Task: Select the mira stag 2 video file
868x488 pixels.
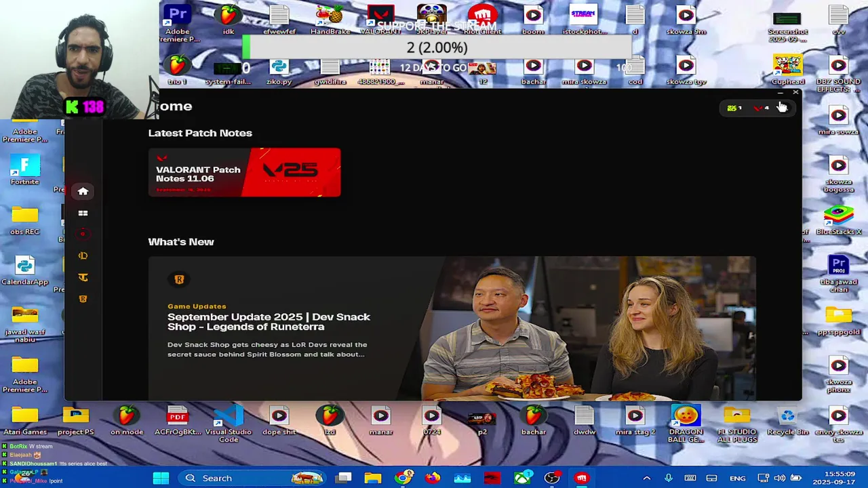Action: pos(635,420)
